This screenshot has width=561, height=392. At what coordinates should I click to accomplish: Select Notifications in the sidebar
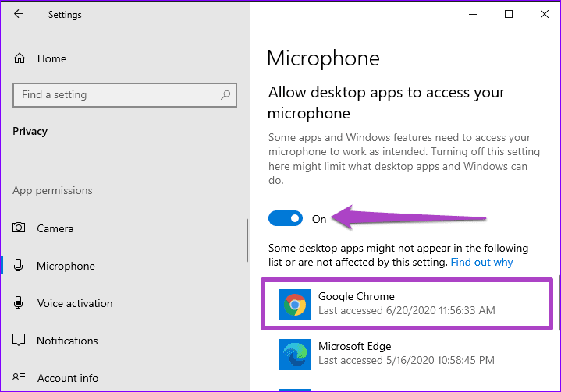point(67,341)
